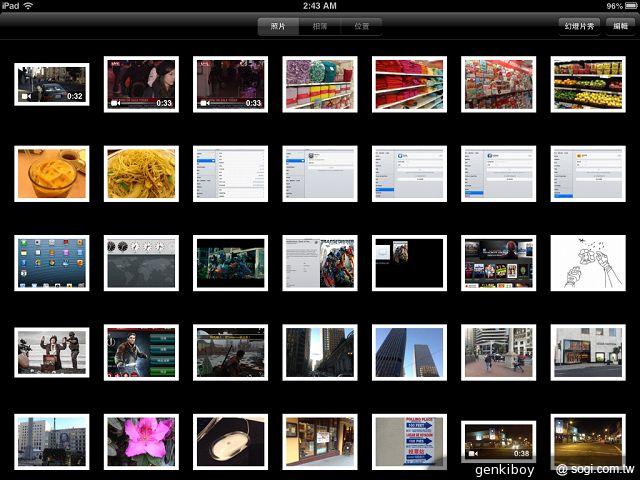This screenshot has height=480, width=640.
Task: Select the parking sign photo
Action: pos(408,442)
